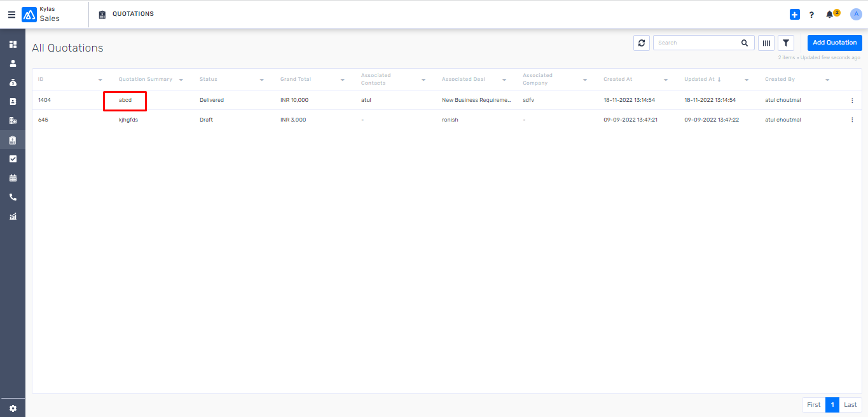Open the notifications bell
This screenshot has width=868, height=417.
829,15
